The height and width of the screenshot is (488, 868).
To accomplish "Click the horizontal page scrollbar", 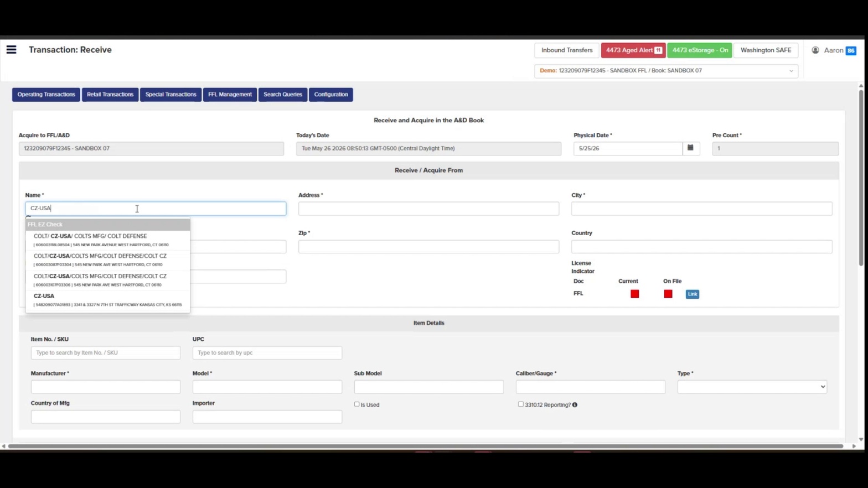I will coord(425,446).
